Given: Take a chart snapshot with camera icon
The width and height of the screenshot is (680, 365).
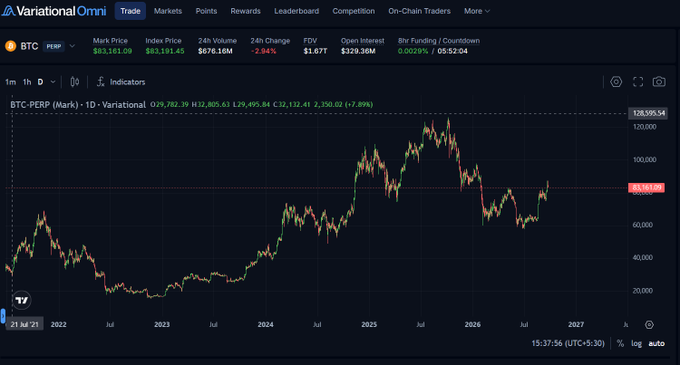Looking at the screenshot, I should click(x=659, y=82).
